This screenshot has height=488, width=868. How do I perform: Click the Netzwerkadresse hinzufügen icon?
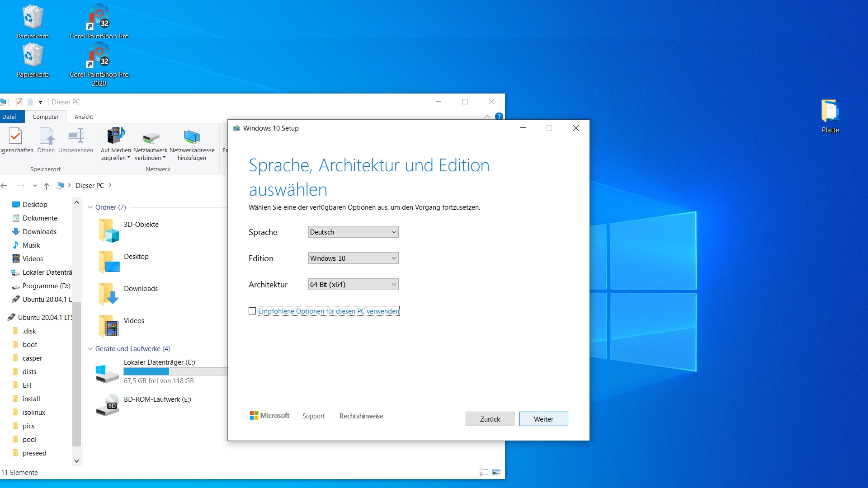(x=192, y=136)
